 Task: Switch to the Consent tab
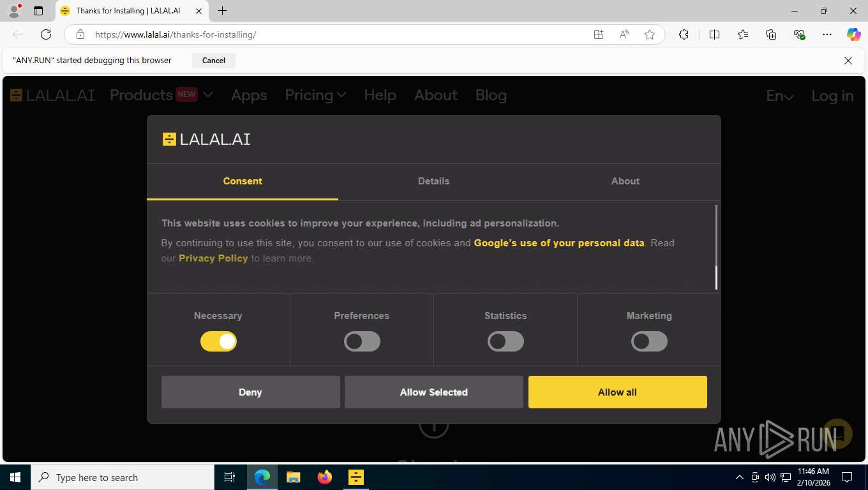(x=243, y=181)
